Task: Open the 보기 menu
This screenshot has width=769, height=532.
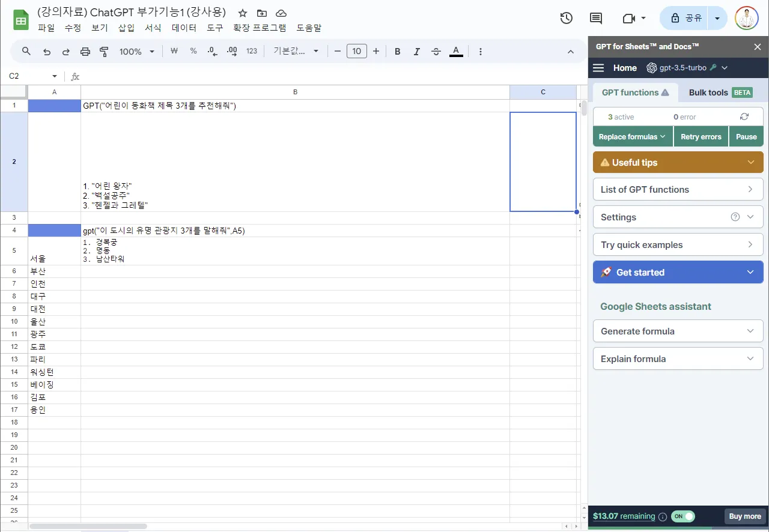Action: click(100, 28)
